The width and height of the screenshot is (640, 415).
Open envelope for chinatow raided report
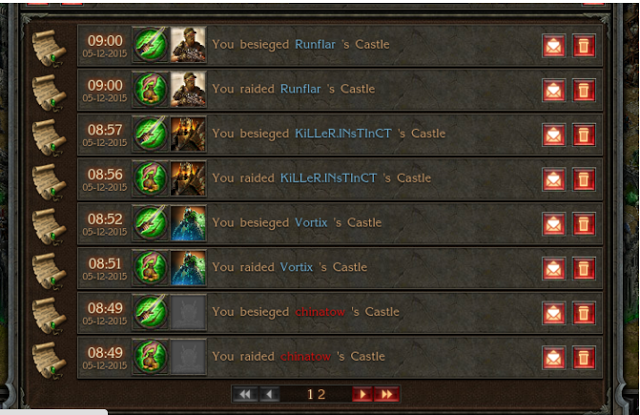pos(553,357)
